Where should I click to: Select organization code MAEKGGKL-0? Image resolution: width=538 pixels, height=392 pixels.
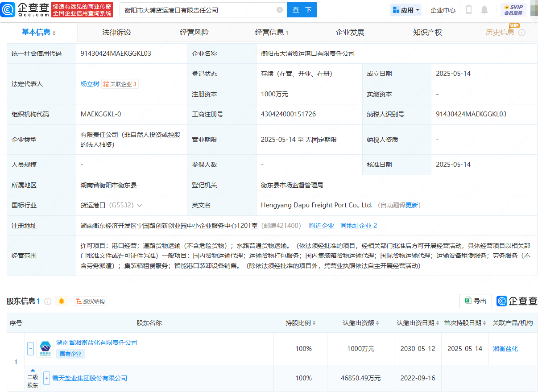[101, 114]
